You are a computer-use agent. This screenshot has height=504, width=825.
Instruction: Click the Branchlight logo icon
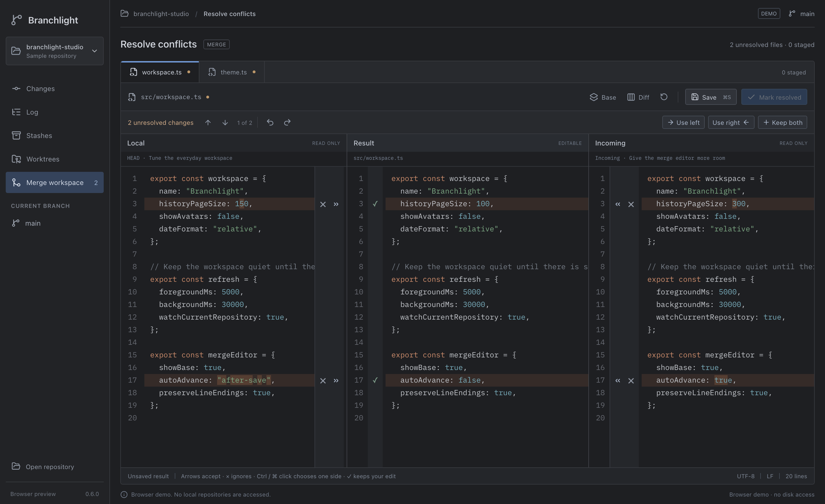(x=16, y=20)
